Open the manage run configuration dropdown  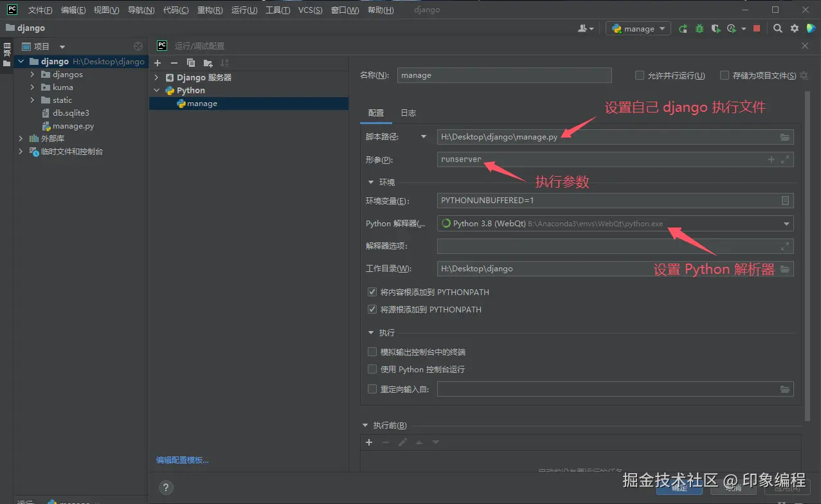(x=638, y=29)
